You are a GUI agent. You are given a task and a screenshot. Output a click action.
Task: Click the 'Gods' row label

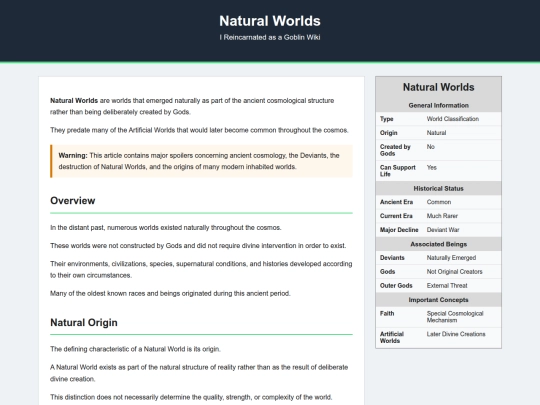(x=387, y=271)
